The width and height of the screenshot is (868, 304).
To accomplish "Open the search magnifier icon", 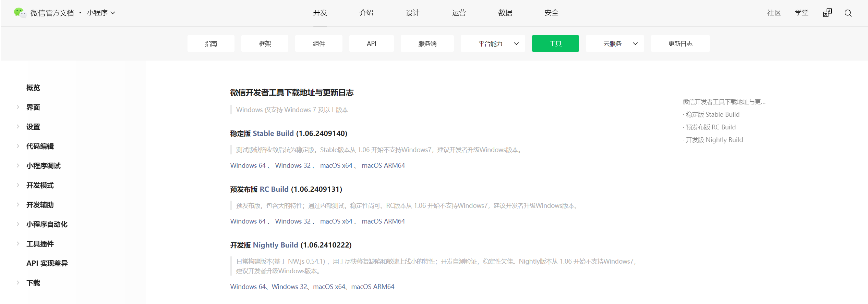I will 848,13.
